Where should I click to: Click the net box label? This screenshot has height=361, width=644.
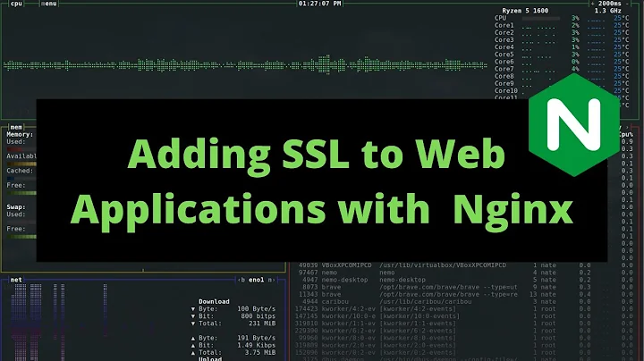point(16,280)
